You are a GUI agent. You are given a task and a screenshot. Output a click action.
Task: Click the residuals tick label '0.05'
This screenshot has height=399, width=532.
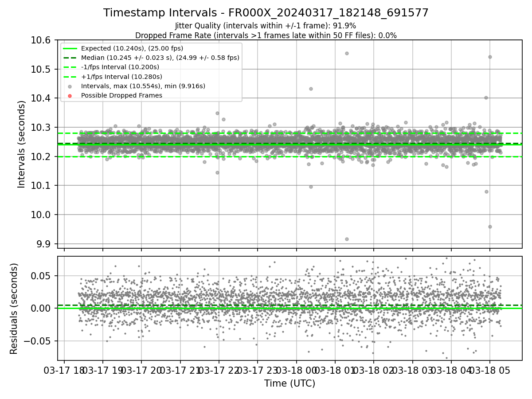click(43, 276)
